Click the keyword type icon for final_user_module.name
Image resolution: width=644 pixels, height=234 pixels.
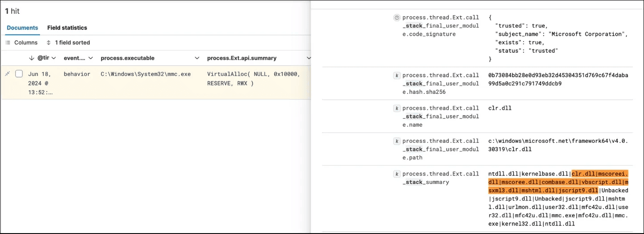tap(396, 108)
